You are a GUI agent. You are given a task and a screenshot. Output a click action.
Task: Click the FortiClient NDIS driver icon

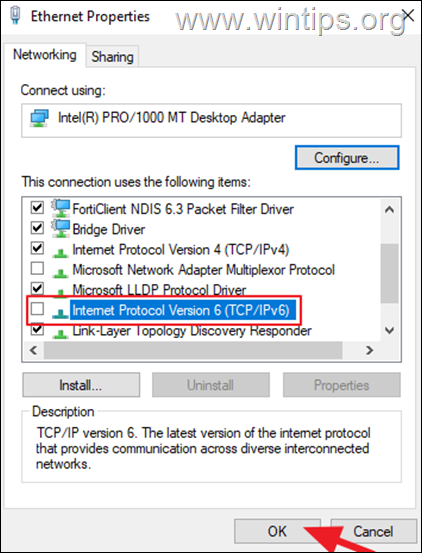[x=60, y=208]
